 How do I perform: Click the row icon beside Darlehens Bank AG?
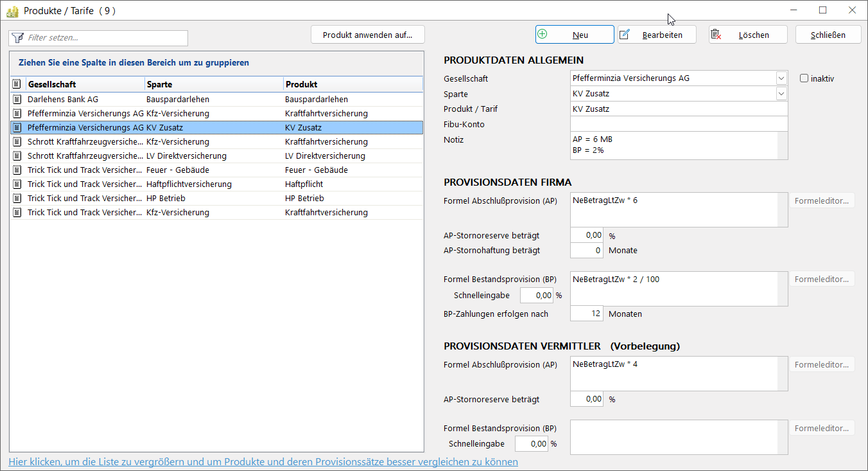(x=17, y=100)
